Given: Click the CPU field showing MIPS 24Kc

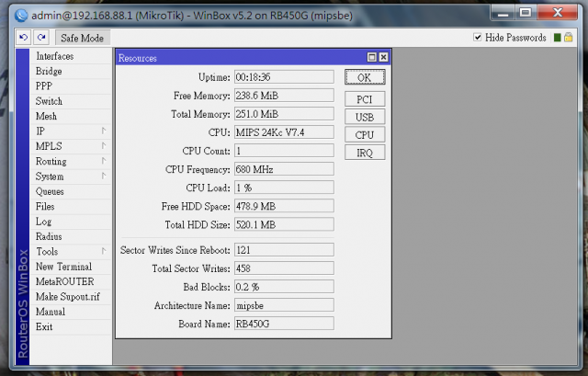Looking at the screenshot, I should point(284,132).
